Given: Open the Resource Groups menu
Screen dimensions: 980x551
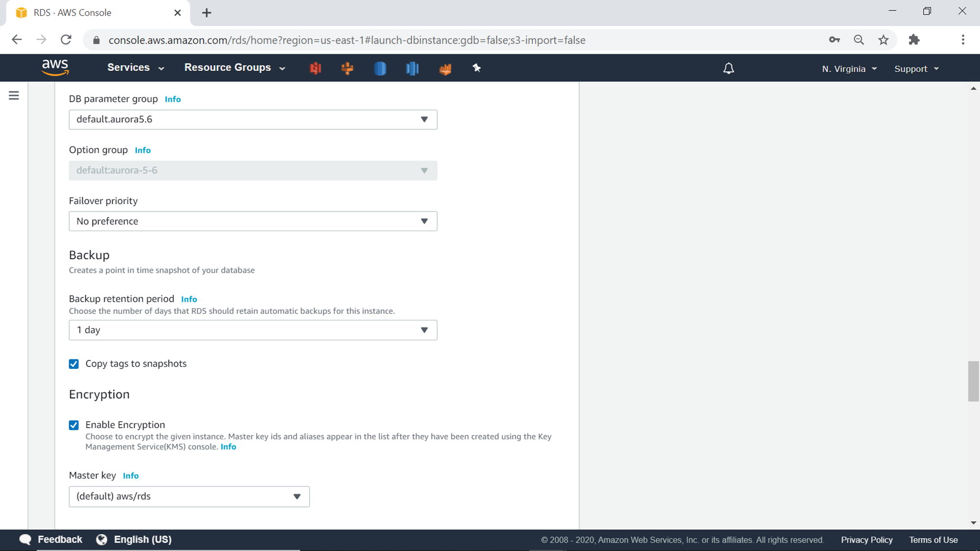Looking at the screenshot, I should point(234,68).
